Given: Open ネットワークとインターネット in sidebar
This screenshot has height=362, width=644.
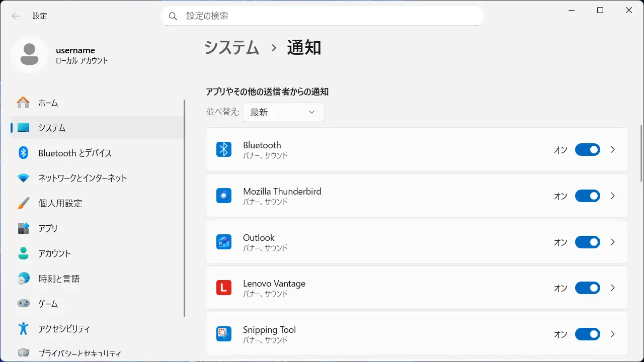Looking at the screenshot, I should [83, 178].
